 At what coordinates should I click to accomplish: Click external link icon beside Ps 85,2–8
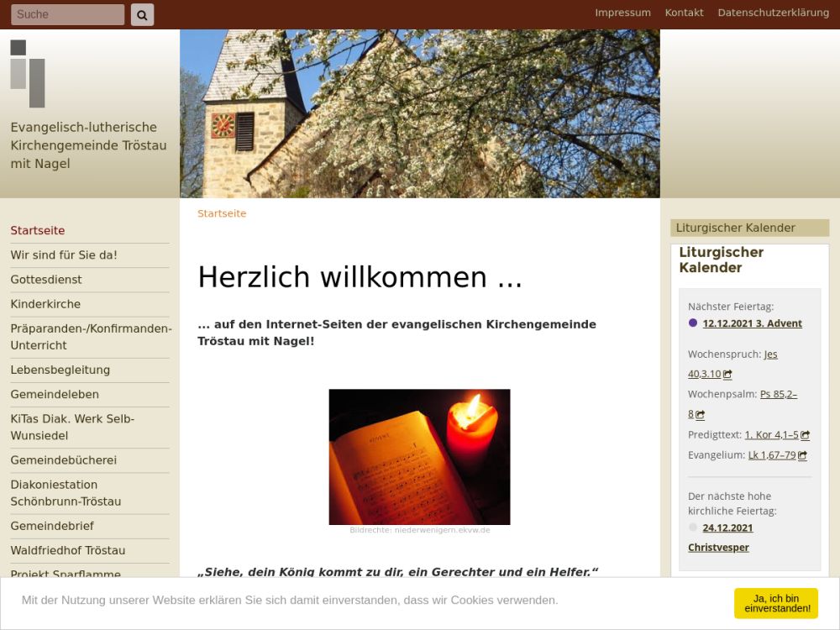(x=700, y=415)
